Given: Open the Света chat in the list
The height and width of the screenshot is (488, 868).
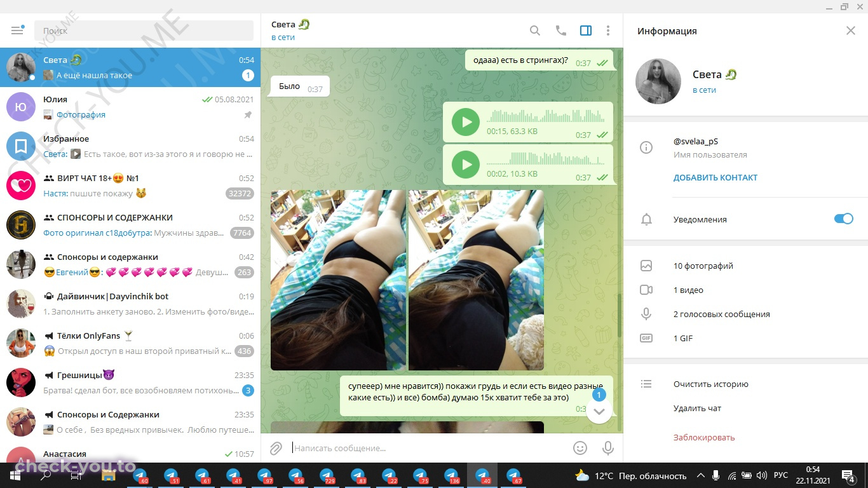Looking at the screenshot, I should coord(130,67).
